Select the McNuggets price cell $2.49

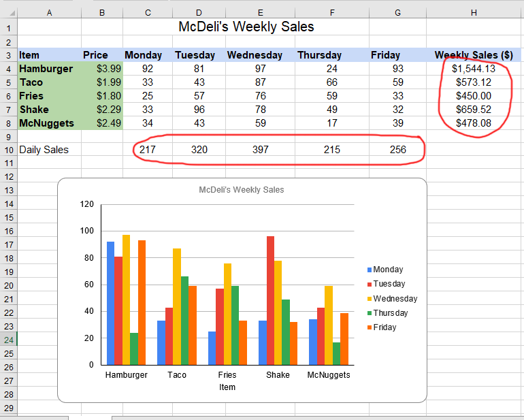coord(101,123)
